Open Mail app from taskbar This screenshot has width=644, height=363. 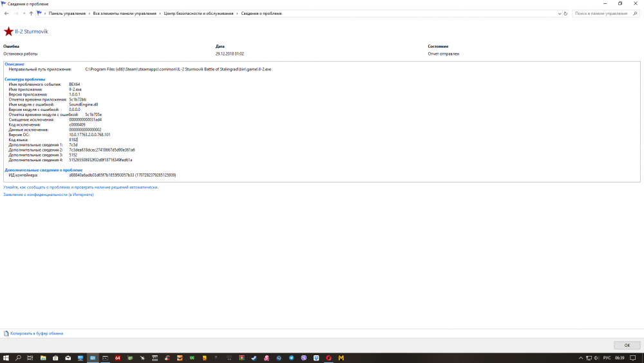pos(68,358)
